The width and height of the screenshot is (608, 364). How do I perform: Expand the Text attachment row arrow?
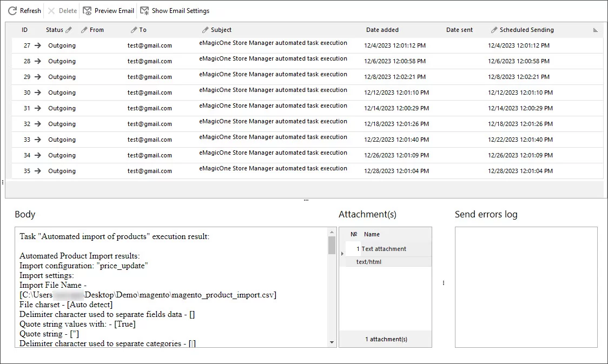coord(342,254)
